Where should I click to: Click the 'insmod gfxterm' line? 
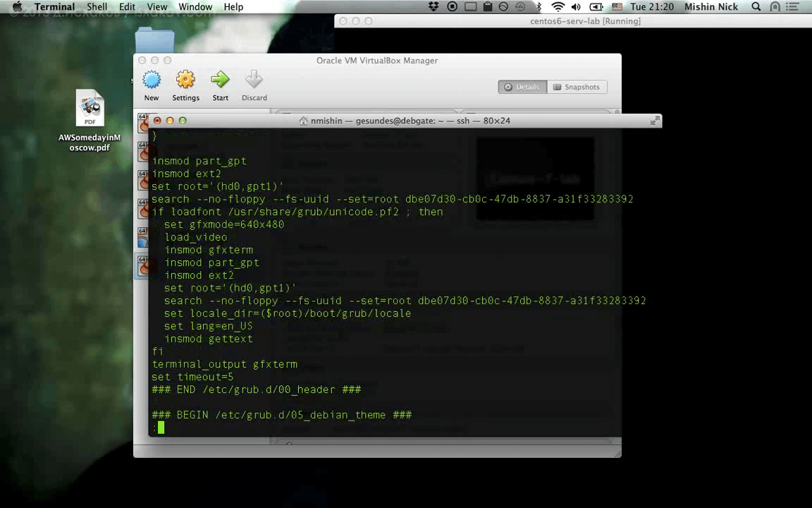pyautogui.click(x=209, y=250)
